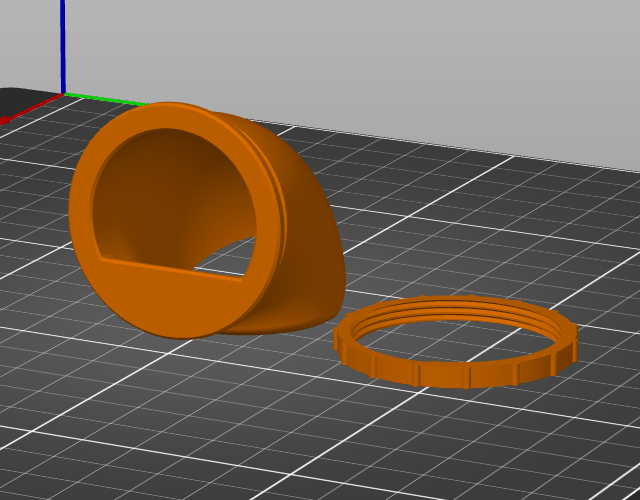Image resolution: width=640 pixels, height=500 pixels.
Task: Click the grey background above the bed
Action: pos(367,61)
